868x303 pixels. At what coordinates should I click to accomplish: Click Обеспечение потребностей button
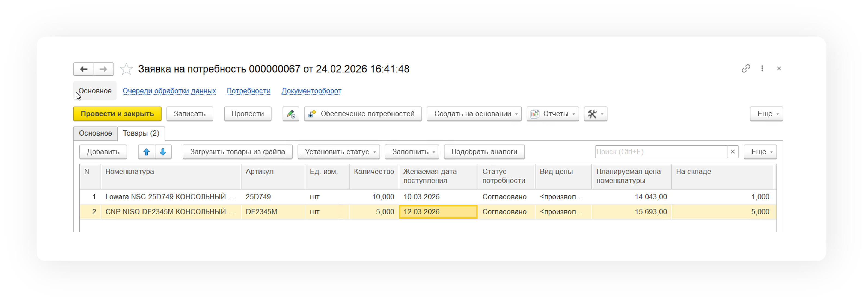363,114
